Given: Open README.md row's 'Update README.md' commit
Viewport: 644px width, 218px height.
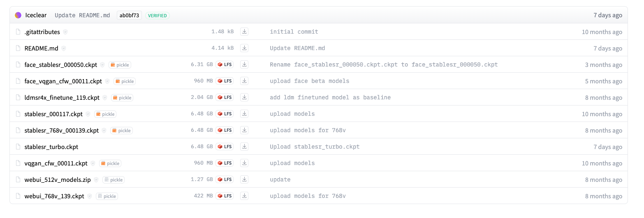Looking at the screenshot, I should [x=297, y=48].
